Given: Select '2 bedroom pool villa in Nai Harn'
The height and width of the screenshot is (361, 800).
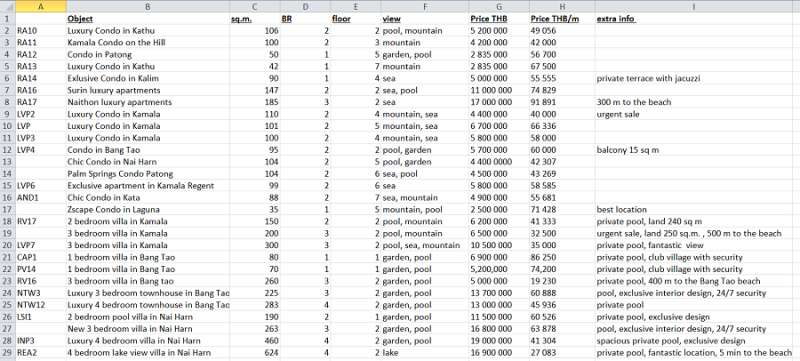Looking at the screenshot, I should pyautogui.click(x=147, y=317).
